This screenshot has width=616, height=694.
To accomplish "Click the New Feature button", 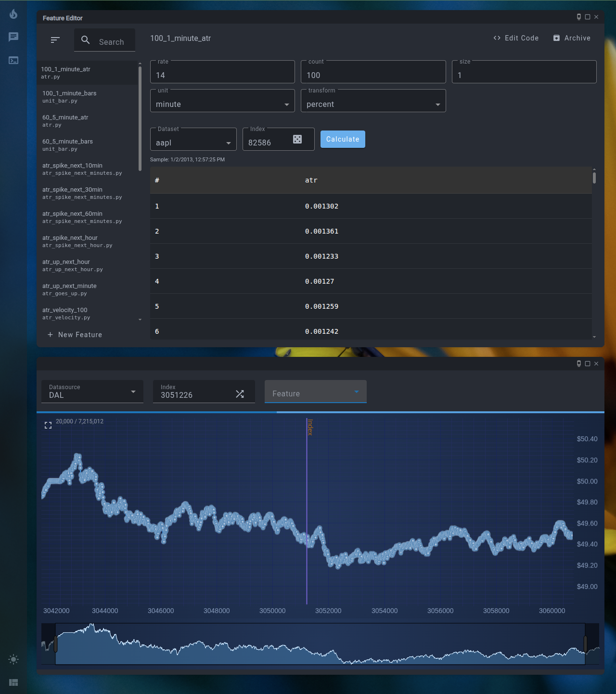I will click(x=75, y=335).
